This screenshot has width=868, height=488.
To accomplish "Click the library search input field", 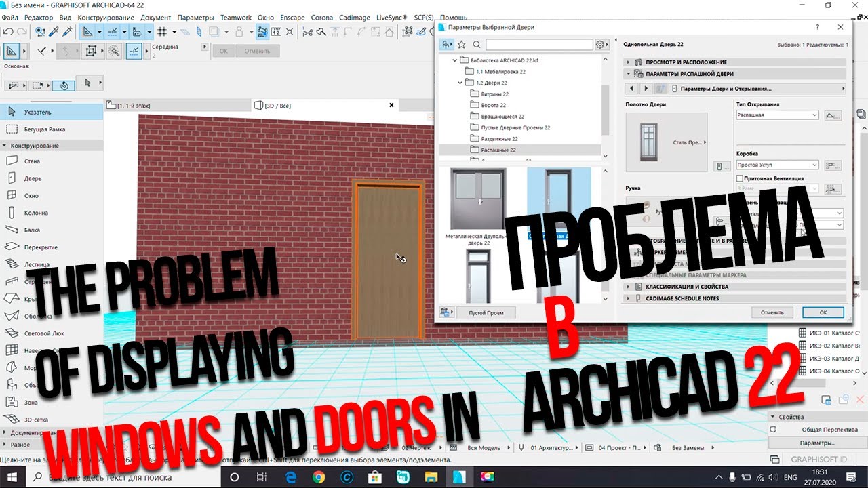I will pos(539,45).
